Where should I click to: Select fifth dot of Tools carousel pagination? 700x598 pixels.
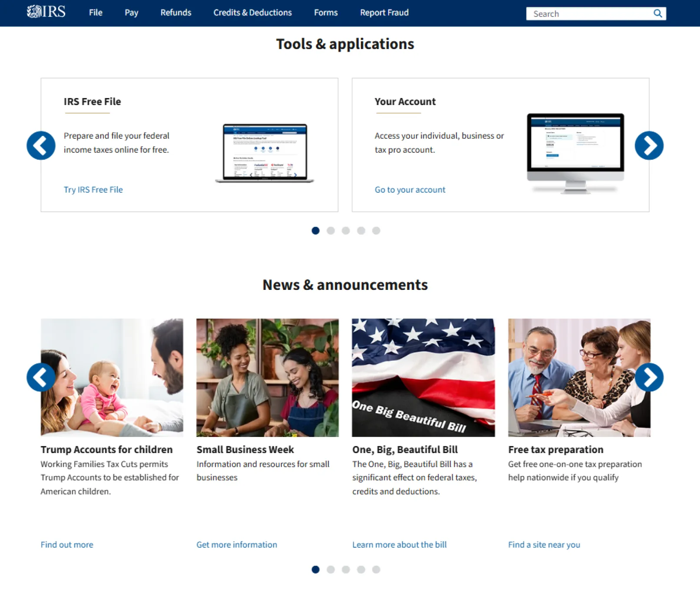[x=376, y=230]
